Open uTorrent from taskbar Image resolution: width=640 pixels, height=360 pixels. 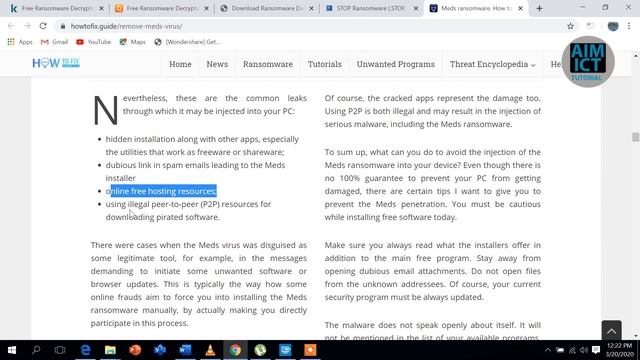260,350
